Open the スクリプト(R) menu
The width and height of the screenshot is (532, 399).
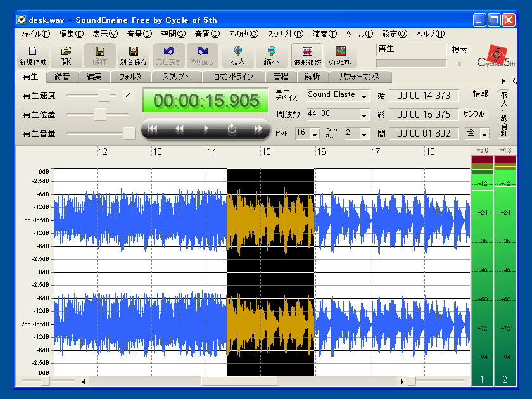coord(286,34)
